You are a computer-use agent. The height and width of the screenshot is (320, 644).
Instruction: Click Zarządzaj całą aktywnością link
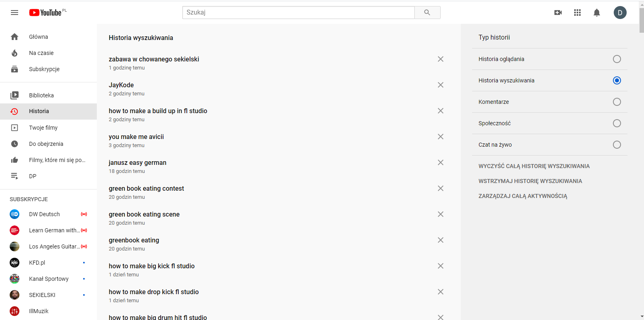pyautogui.click(x=523, y=196)
